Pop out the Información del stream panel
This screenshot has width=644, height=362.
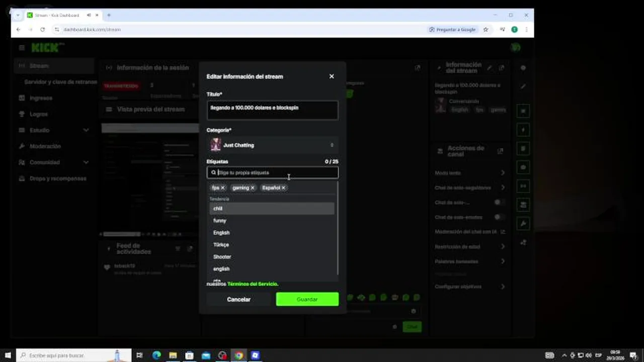(501, 68)
